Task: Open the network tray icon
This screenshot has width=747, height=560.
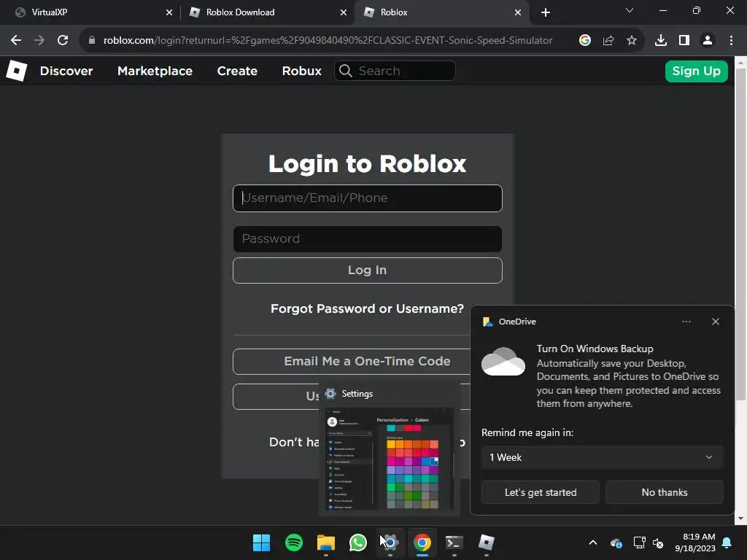Action: [x=639, y=542]
